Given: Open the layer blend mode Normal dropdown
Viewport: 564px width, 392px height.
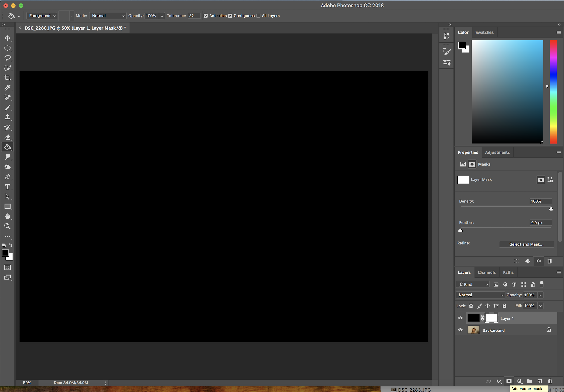Looking at the screenshot, I should 480,295.
